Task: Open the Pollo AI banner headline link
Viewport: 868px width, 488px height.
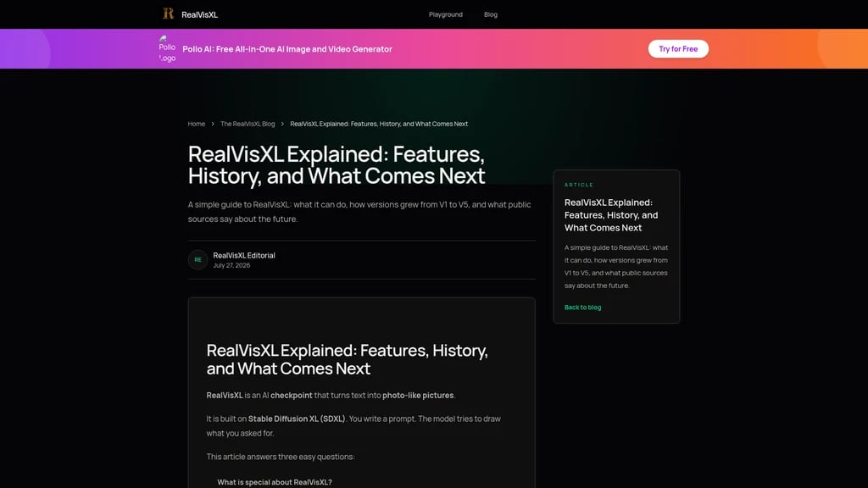Action: 287,48
